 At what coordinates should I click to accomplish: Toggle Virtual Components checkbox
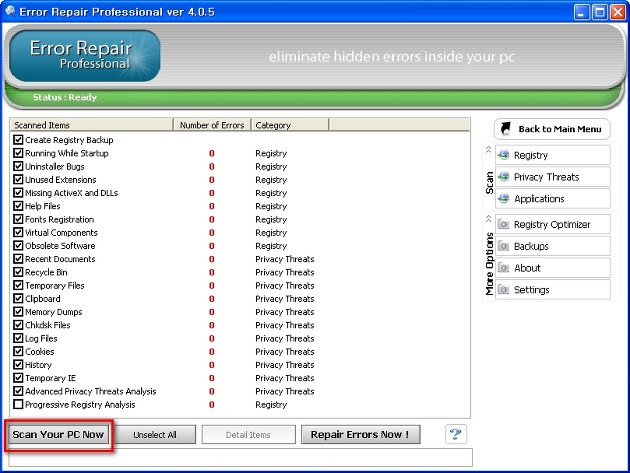[x=18, y=232]
